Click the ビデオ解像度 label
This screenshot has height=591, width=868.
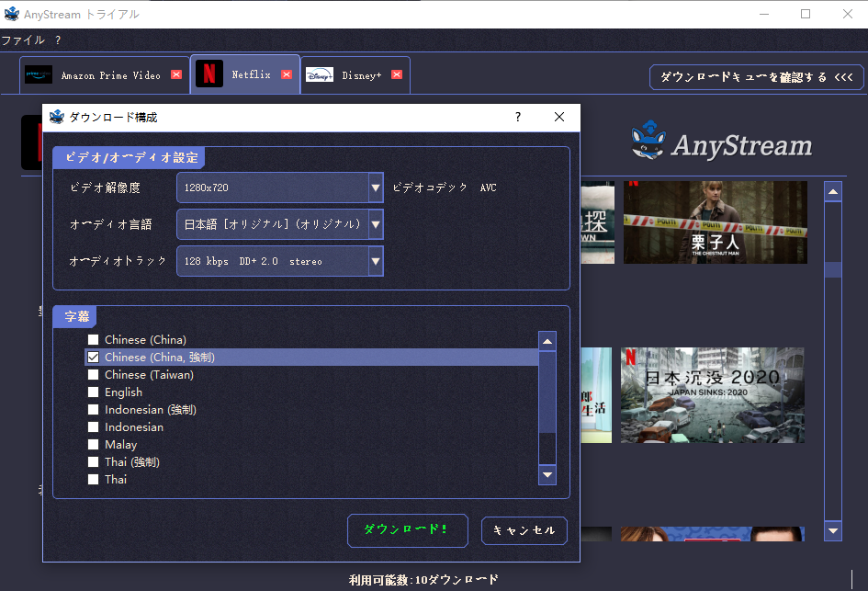(x=106, y=188)
